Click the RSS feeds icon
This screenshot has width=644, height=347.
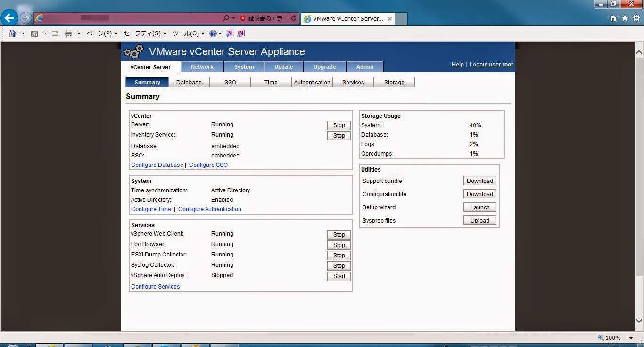(34, 33)
